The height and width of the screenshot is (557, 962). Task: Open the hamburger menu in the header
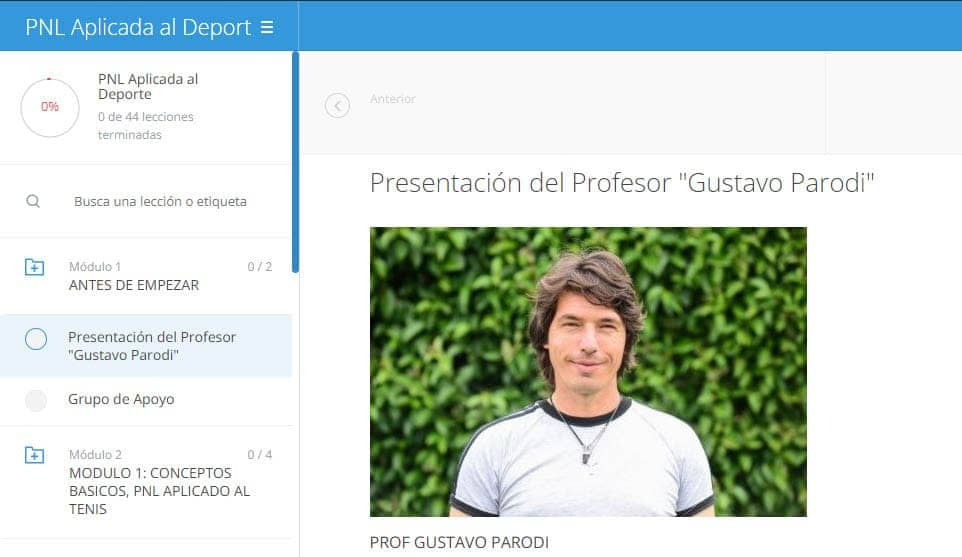[267, 28]
